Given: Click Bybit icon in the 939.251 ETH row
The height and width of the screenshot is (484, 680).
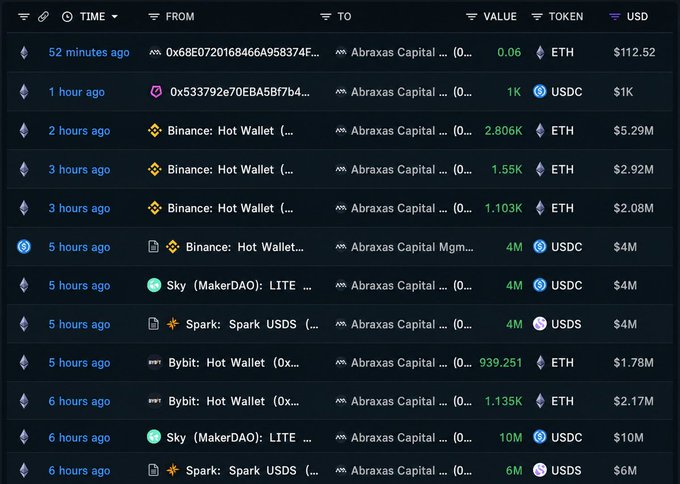Looking at the screenshot, I should pyautogui.click(x=155, y=363).
